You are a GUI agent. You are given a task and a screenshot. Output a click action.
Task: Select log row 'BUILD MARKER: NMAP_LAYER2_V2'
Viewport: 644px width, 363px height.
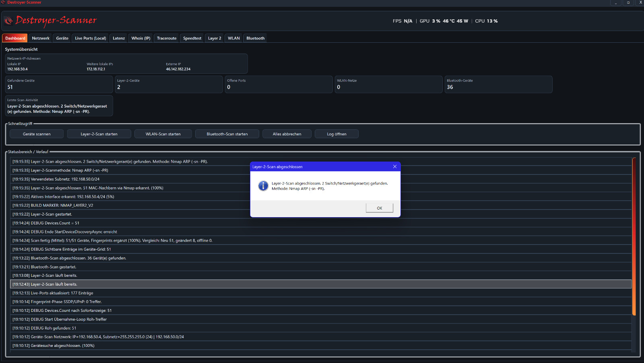[321, 205]
